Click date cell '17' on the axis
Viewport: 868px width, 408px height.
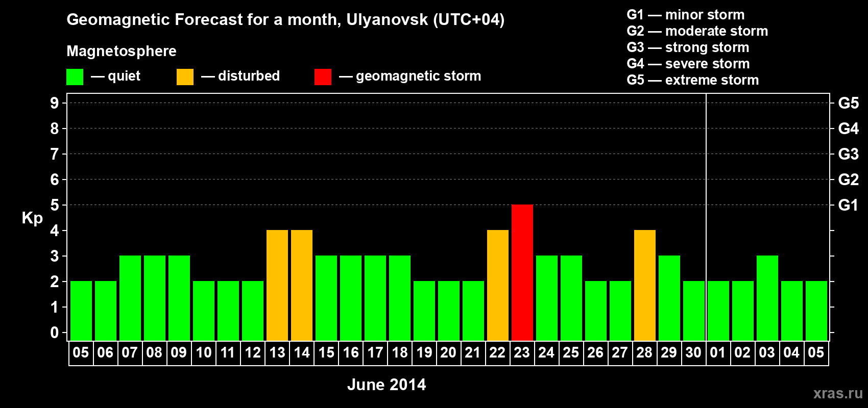(x=375, y=353)
